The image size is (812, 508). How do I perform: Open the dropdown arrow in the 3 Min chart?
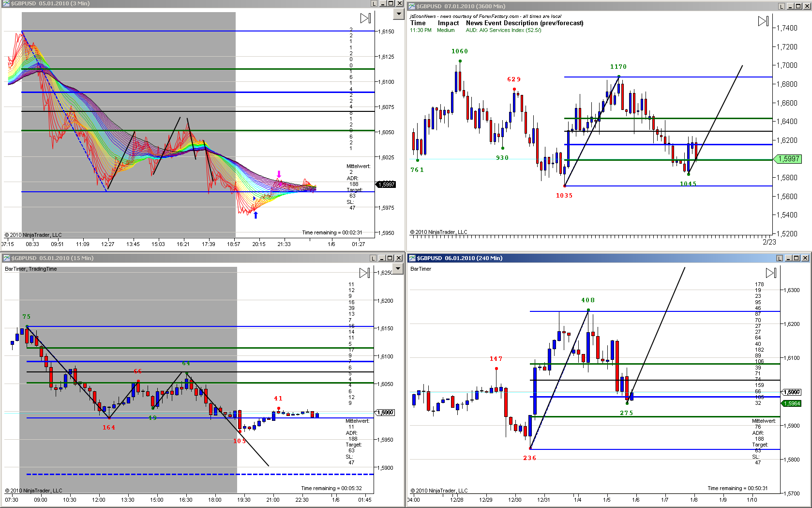coord(399,14)
